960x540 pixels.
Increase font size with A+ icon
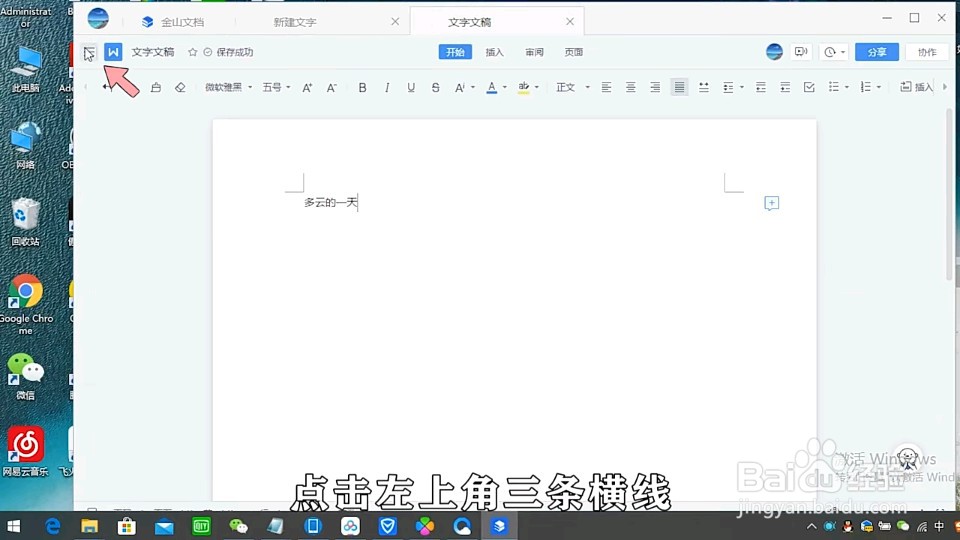click(x=307, y=88)
